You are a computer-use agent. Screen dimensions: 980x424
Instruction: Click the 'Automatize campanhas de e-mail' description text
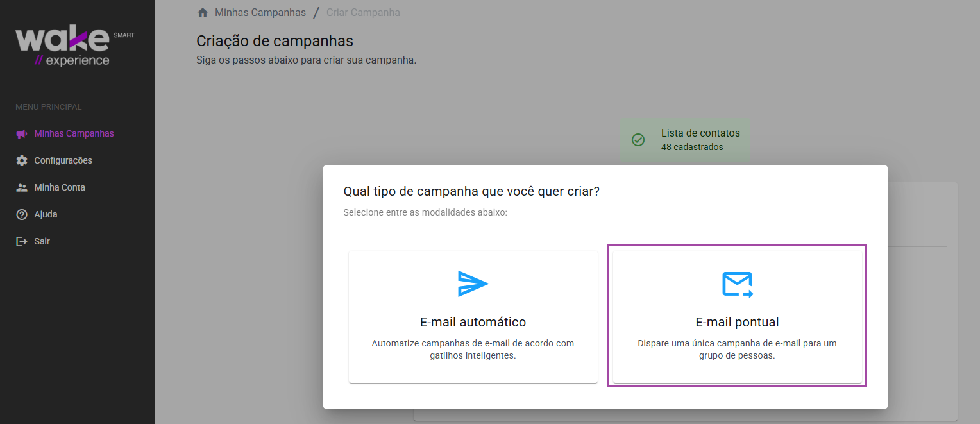tap(473, 349)
